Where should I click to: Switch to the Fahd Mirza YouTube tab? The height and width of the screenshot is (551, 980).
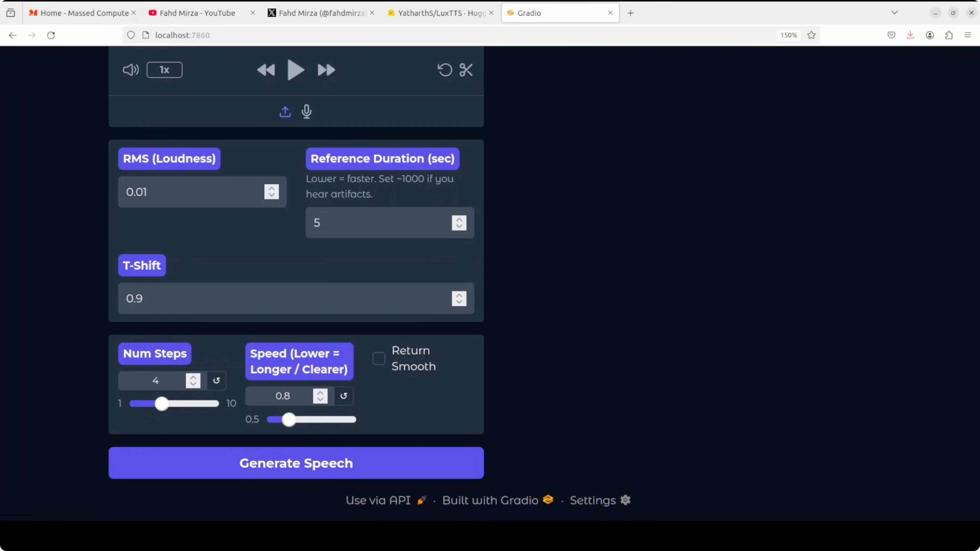(197, 13)
